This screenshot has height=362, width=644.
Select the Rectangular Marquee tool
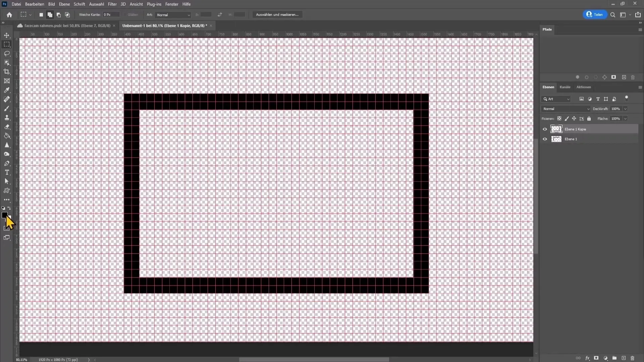(x=7, y=44)
